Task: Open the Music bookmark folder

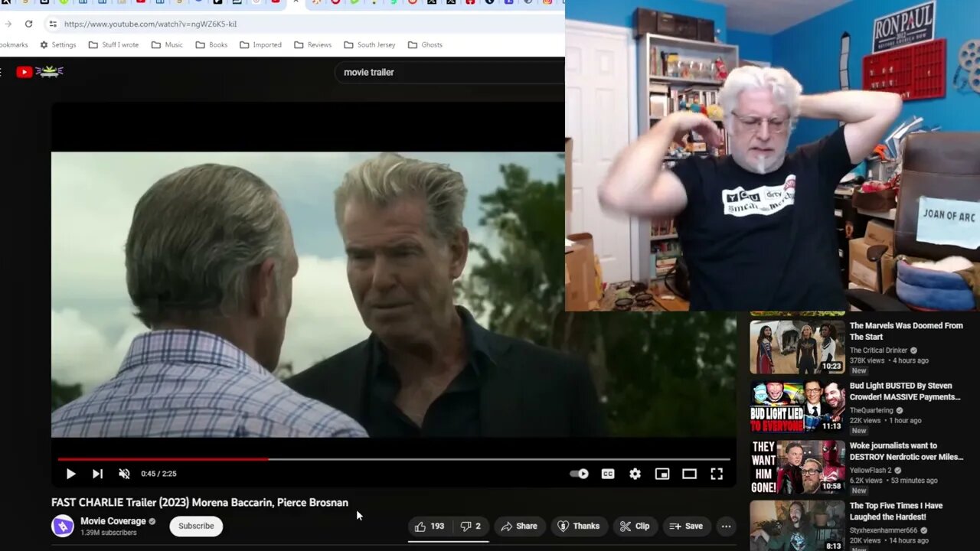Action: 167,44
